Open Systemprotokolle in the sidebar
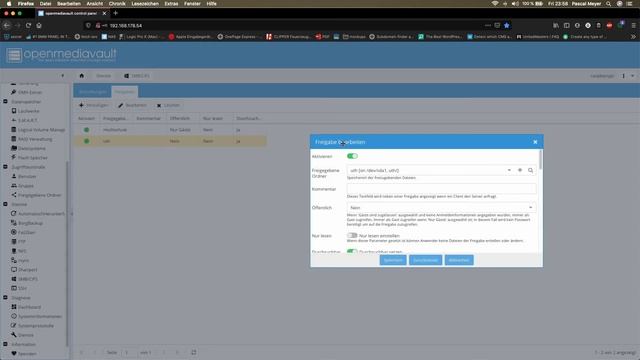Viewport: 640px width, 360px height. [x=33, y=326]
